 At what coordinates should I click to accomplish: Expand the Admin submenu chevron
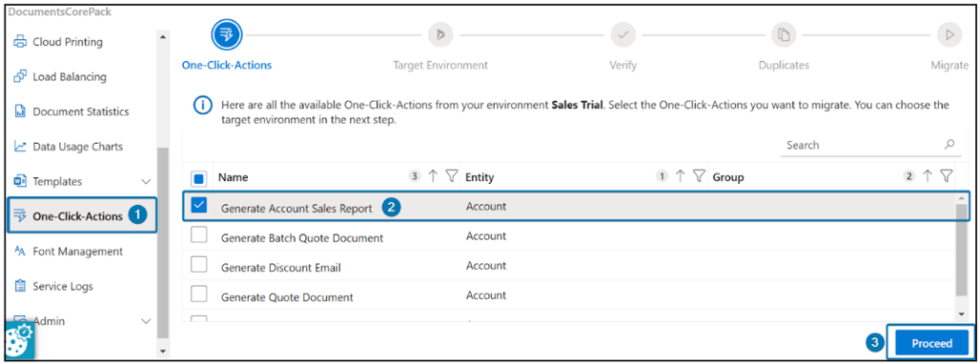point(146,321)
